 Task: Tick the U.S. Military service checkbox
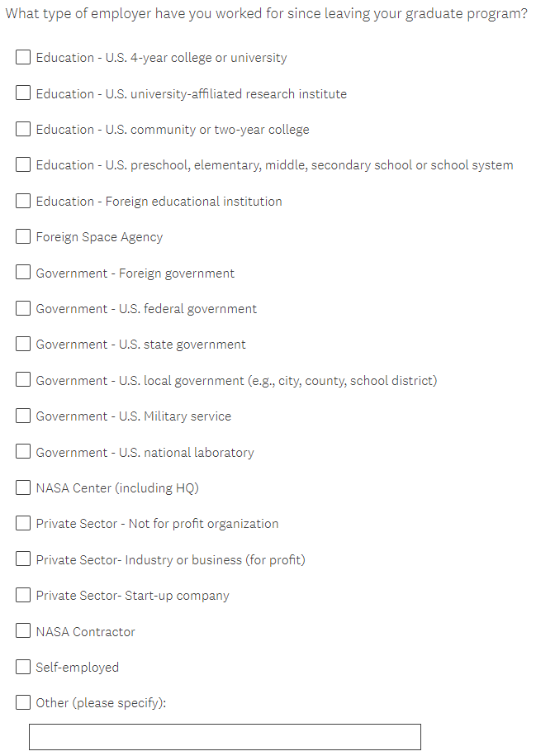pyautogui.click(x=24, y=416)
